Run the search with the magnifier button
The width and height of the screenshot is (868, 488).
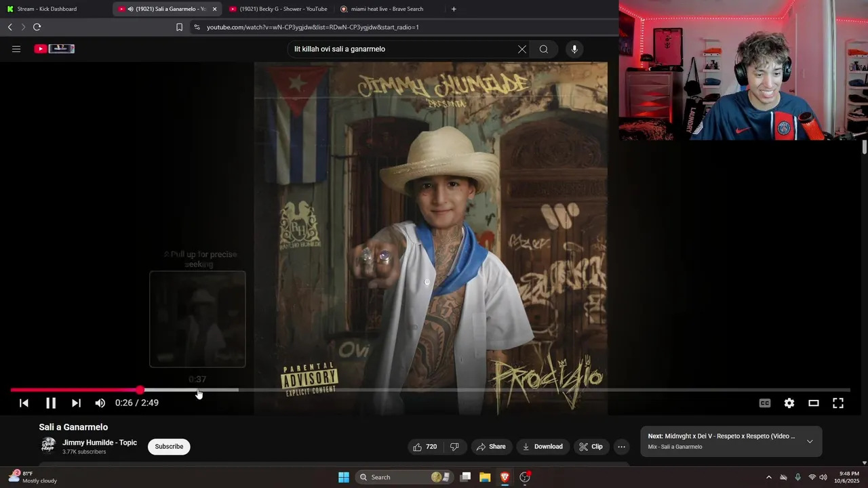click(x=544, y=49)
